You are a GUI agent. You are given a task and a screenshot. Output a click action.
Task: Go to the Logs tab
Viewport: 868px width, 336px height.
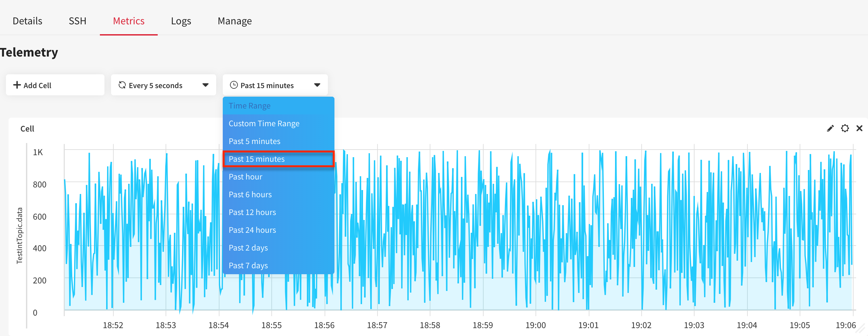181,21
